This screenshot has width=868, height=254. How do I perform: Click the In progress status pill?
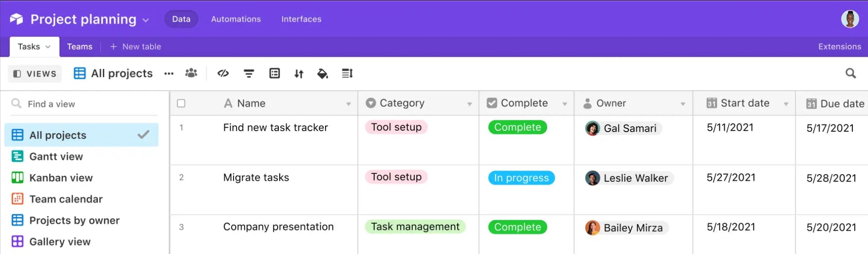[521, 178]
